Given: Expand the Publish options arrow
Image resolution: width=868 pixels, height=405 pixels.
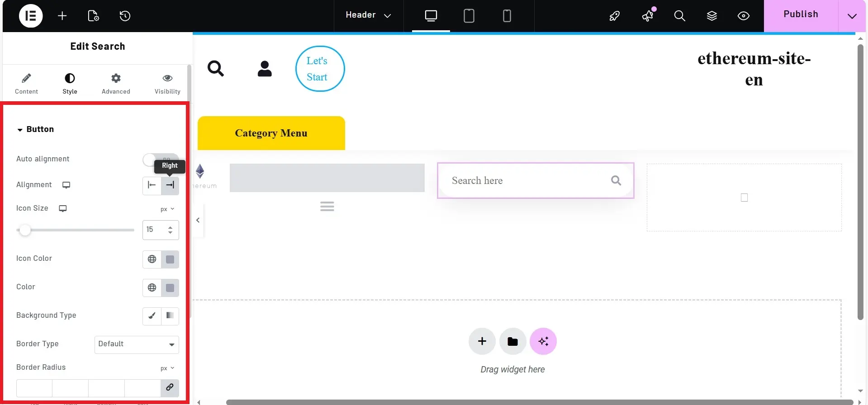Looking at the screenshot, I should (852, 16).
